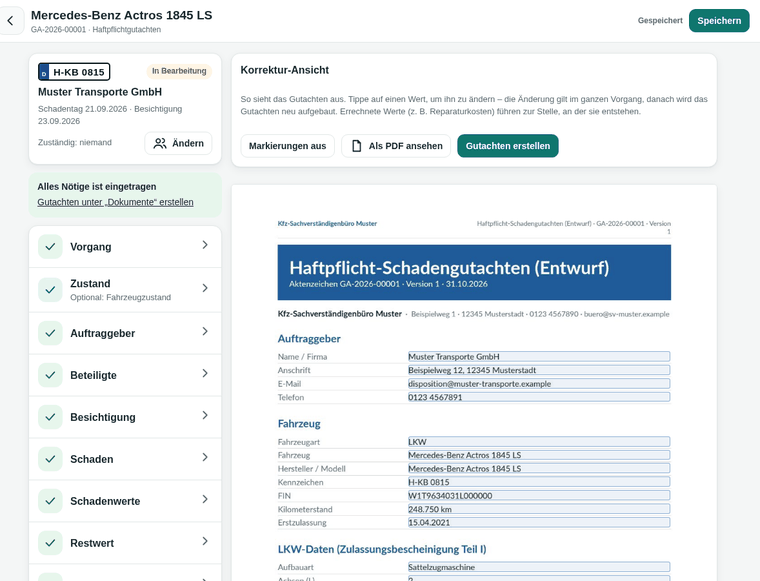Open the Zustand section
Image resolution: width=760 pixels, height=581 pixels.
(x=125, y=289)
